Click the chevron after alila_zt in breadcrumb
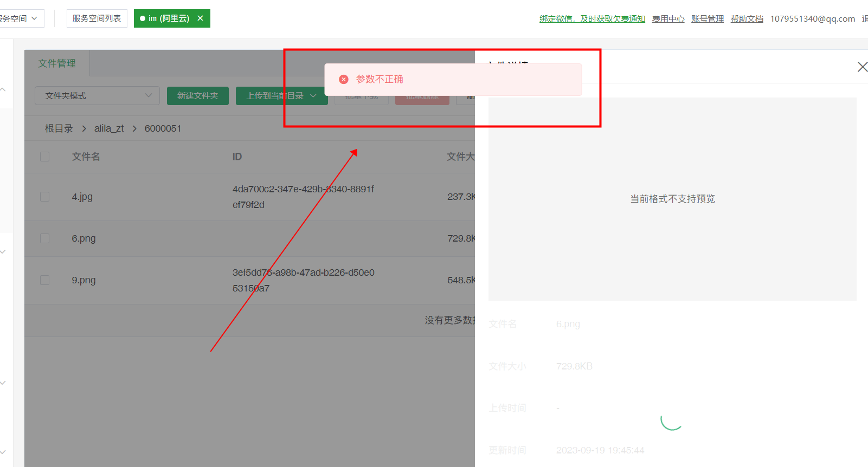 [x=134, y=128]
